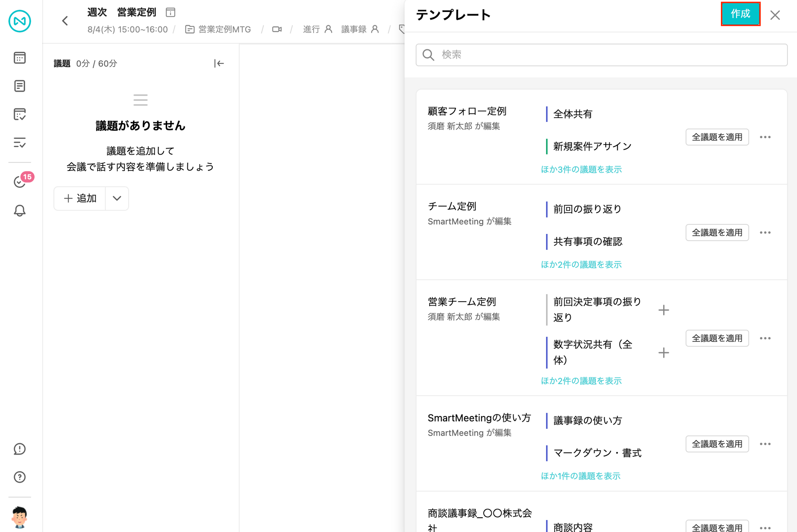Open more options for チーム定例
Viewport: 797px width, 532px height.
click(765, 232)
